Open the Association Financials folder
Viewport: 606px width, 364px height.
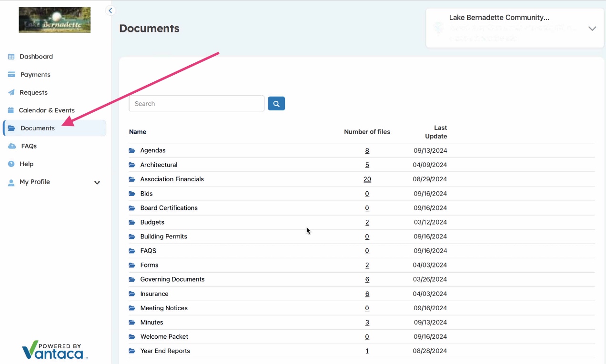click(x=172, y=179)
